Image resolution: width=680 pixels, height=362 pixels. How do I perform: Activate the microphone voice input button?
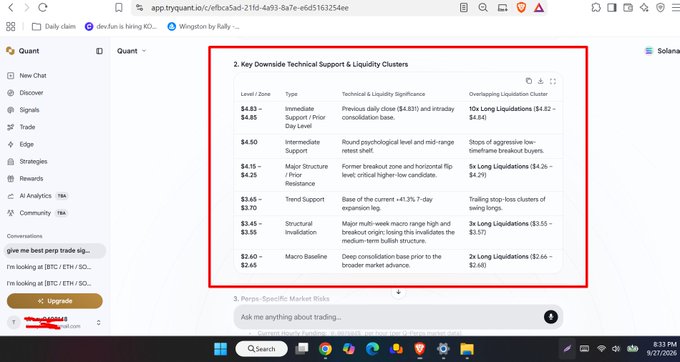(x=551, y=317)
